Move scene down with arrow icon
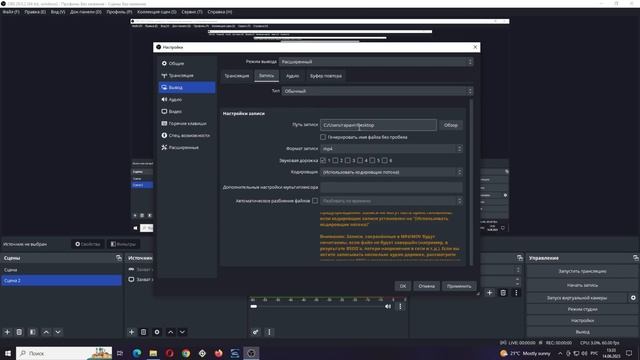The width and height of the screenshot is (640, 360). pyautogui.click(x=58, y=332)
